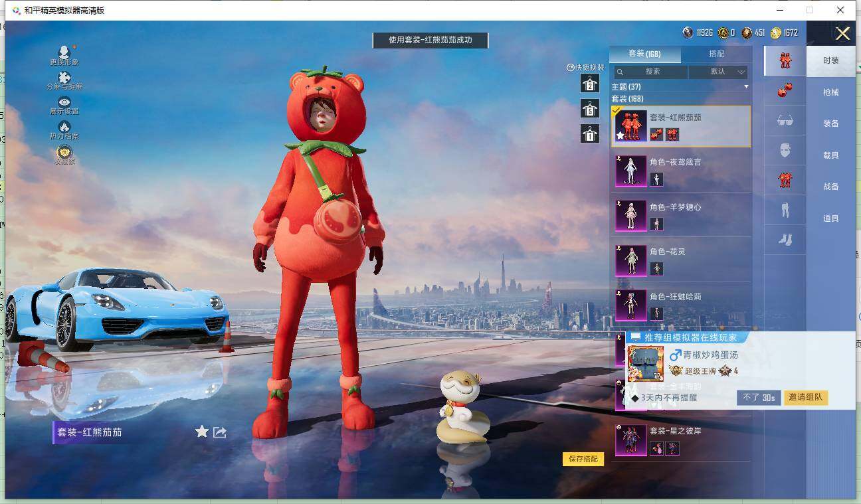The image size is (861, 504).
Task: Click the 保存搭配 button
Action: 583,459
